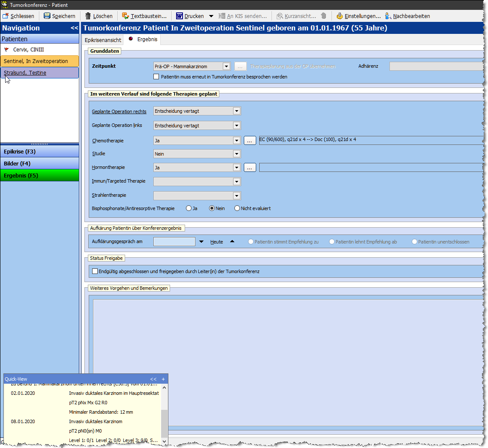Check 'Patientin muss erneut in Tumorkonferenz besprochen werden'
488x448 pixels.
click(x=156, y=77)
